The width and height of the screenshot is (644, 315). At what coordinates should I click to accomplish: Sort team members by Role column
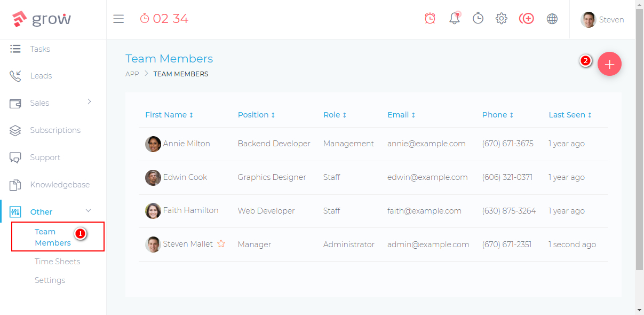[x=335, y=115]
